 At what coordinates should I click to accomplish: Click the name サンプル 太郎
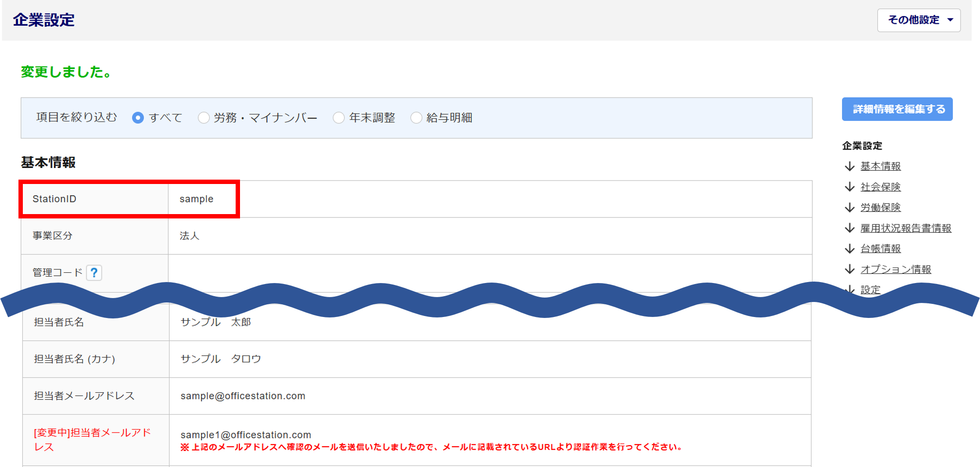pos(216,322)
